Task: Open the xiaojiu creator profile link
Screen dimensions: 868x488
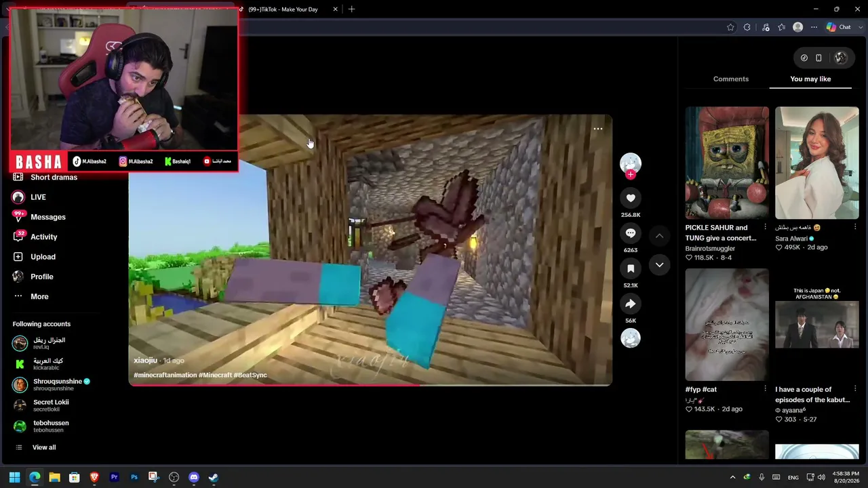Action: coord(145,361)
